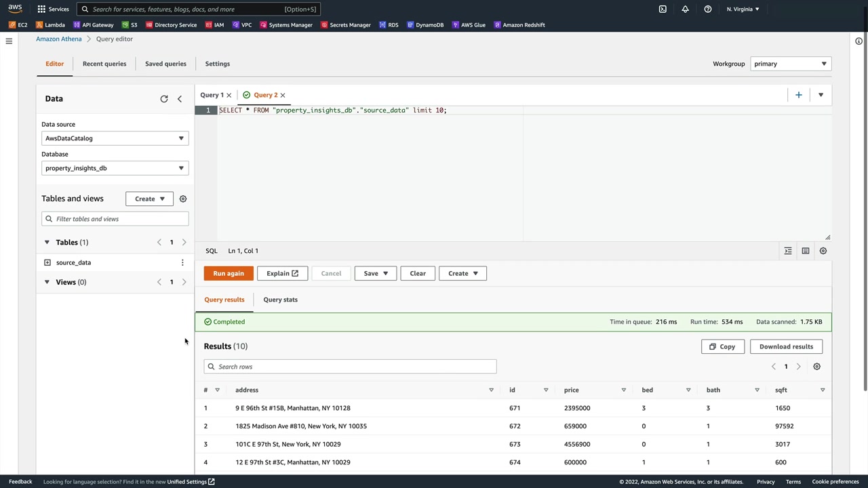This screenshot has width=868, height=488.
Task: Focus the Search rows field
Action: tap(350, 367)
